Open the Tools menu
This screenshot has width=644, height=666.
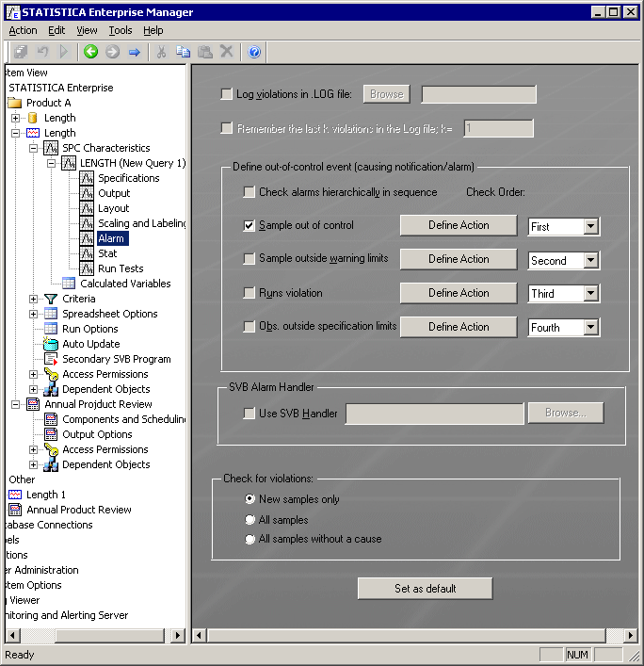[x=121, y=30]
